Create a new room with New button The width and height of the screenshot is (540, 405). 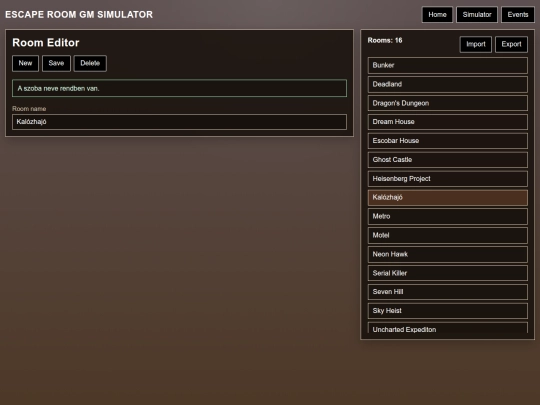[25, 63]
